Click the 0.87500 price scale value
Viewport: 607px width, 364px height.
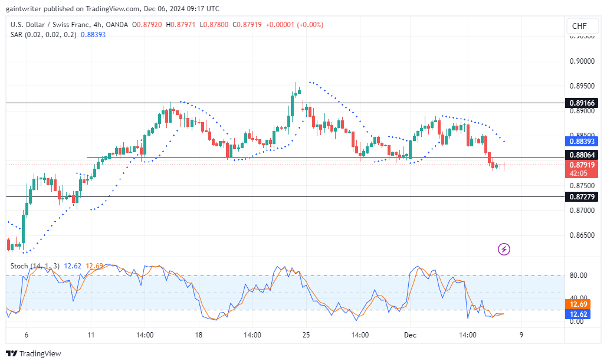582,186
